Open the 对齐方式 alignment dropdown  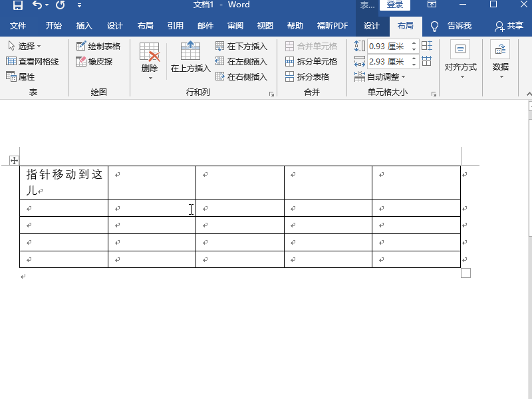tap(460, 59)
